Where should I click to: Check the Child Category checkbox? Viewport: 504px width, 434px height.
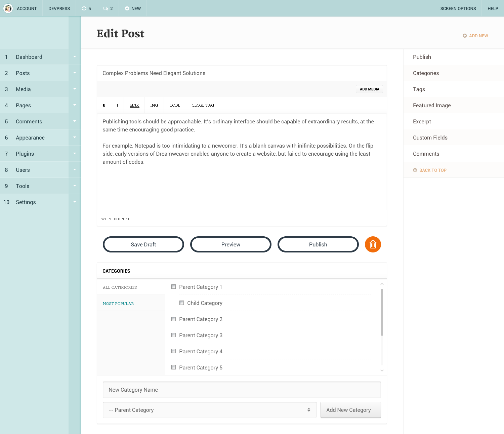[182, 303]
